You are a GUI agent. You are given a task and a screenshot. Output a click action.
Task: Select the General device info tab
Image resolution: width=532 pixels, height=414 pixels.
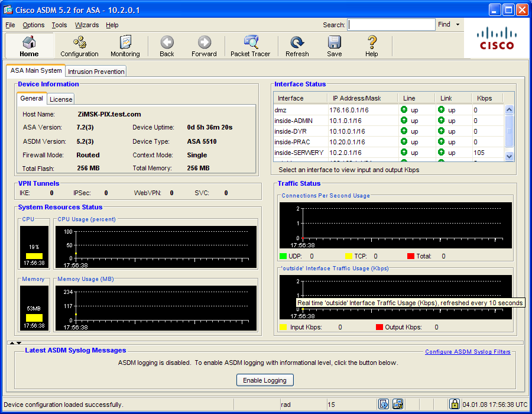click(31, 98)
